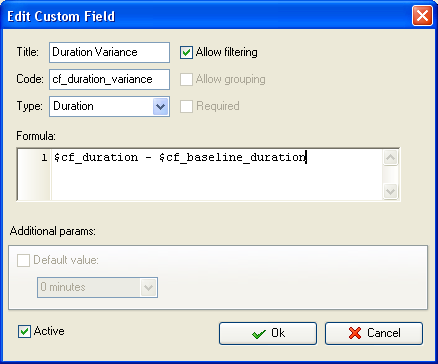The height and width of the screenshot is (364, 438).
Task: Click the red X icon on Cancel
Action: click(355, 333)
